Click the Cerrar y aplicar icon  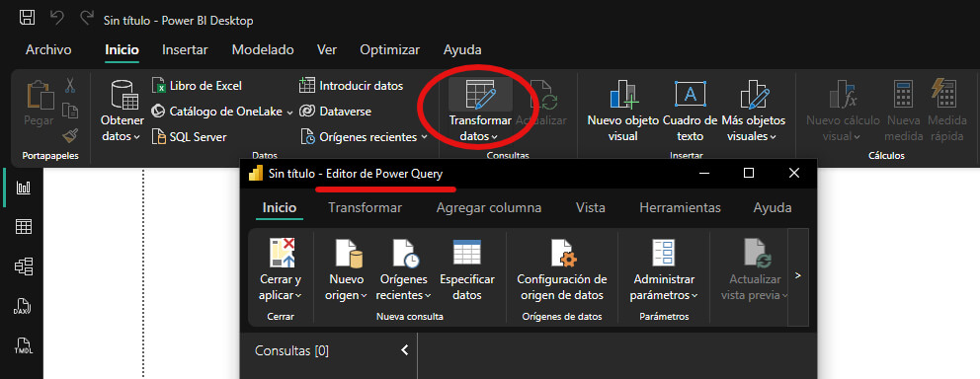coord(282,253)
